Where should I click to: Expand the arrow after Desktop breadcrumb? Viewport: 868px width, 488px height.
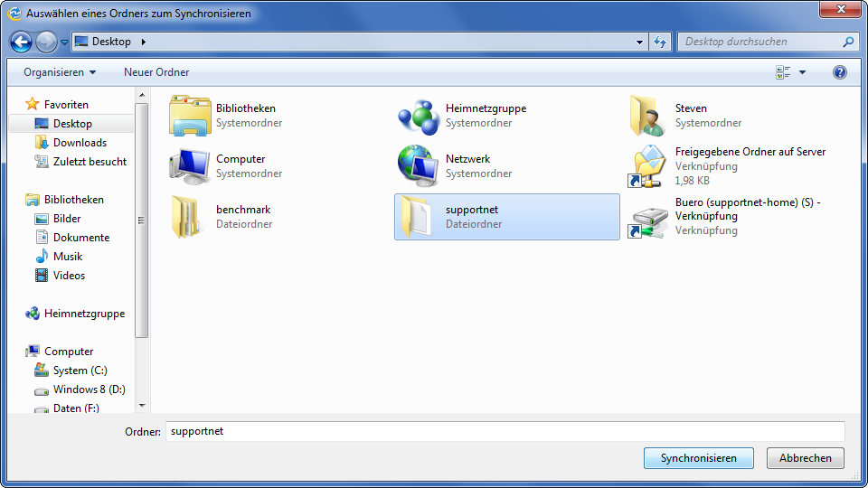tap(144, 42)
